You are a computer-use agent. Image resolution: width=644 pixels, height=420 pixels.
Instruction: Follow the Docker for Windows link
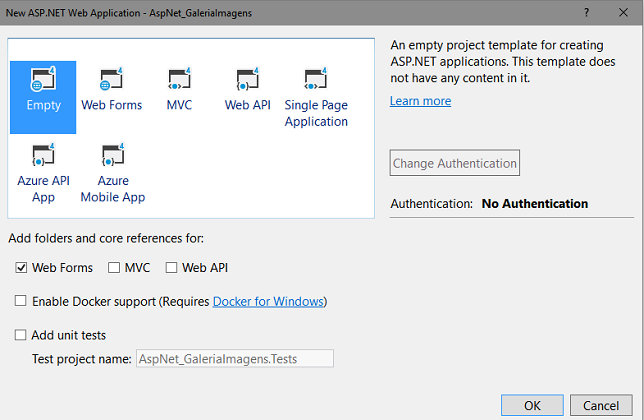click(268, 301)
